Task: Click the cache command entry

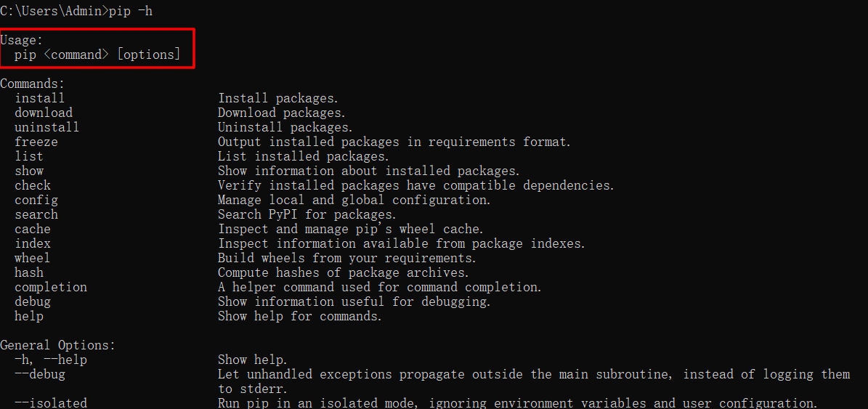Action: pyautogui.click(x=33, y=229)
